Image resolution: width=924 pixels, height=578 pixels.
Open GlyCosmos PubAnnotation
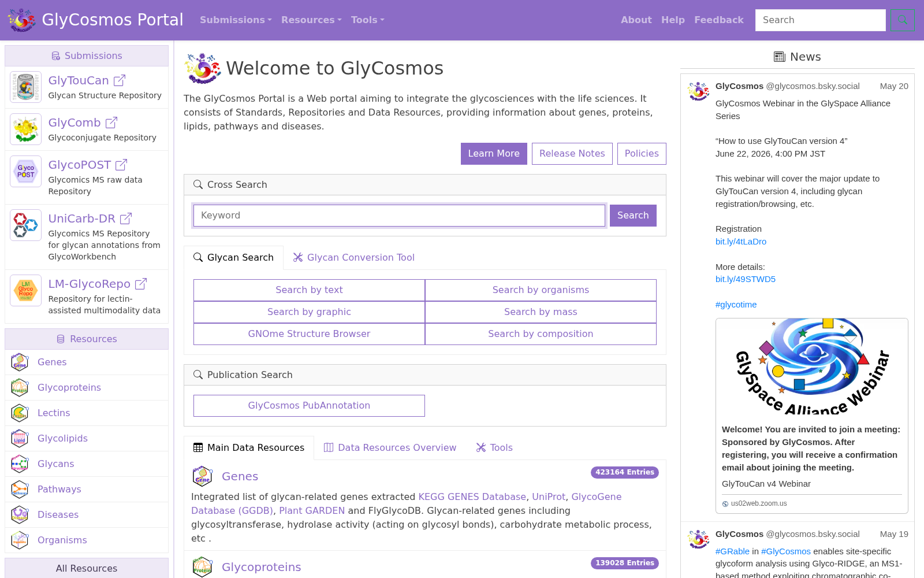309,406
